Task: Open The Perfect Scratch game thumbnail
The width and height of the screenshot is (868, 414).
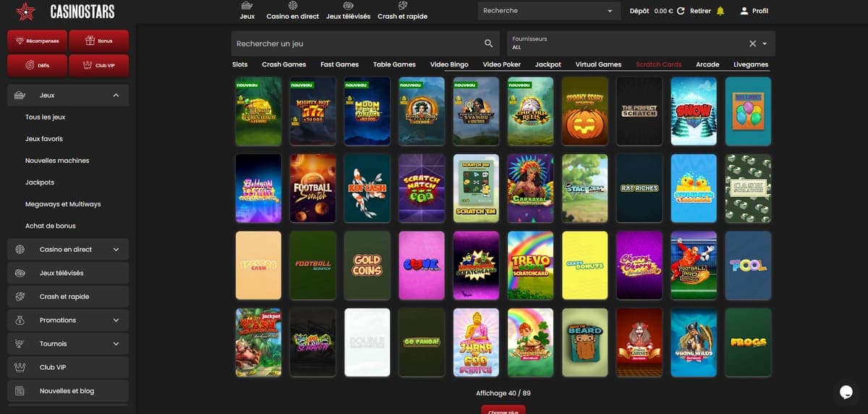Action: 639,111
